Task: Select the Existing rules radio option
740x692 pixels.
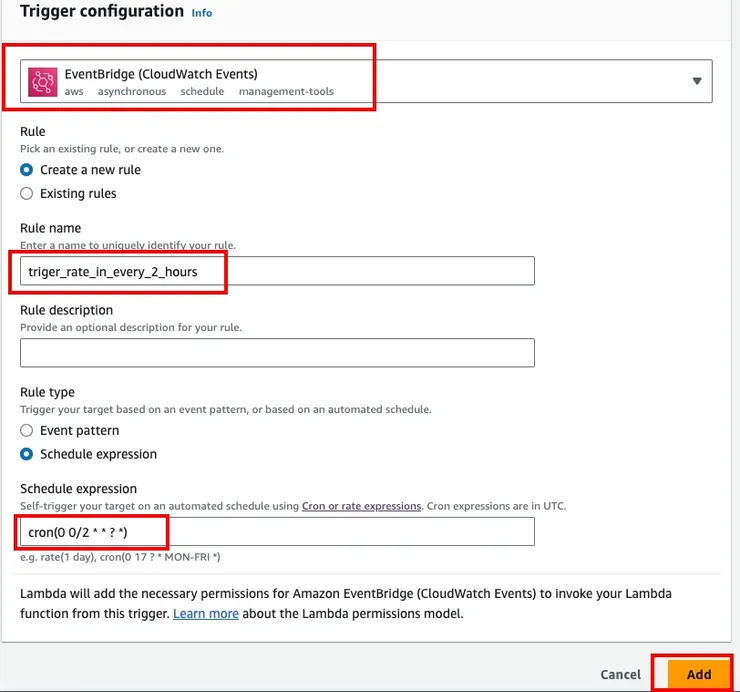Action: (x=26, y=194)
